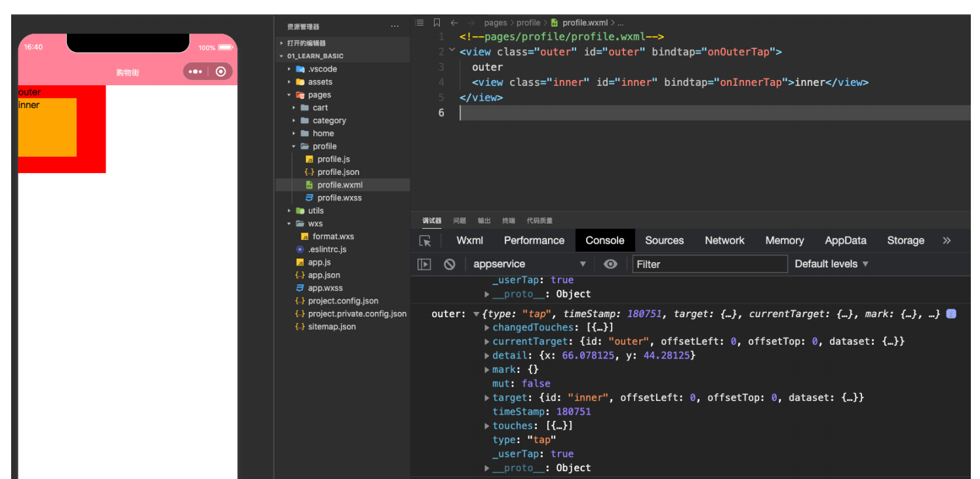The height and width of the screenshot is (479, 980).
Task: Click profile breadcrumb in editor path
Action: tap(528, 23)
